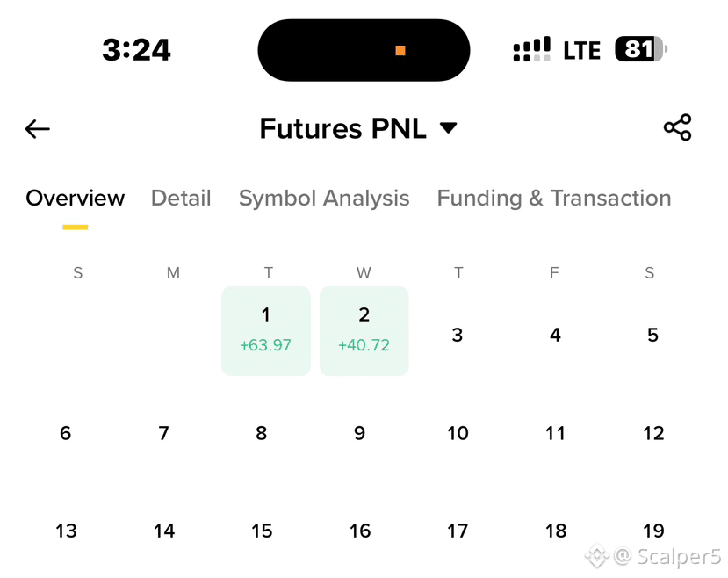Switch to the Overview tab
The image size is (728, 578).
pos(76,199)
